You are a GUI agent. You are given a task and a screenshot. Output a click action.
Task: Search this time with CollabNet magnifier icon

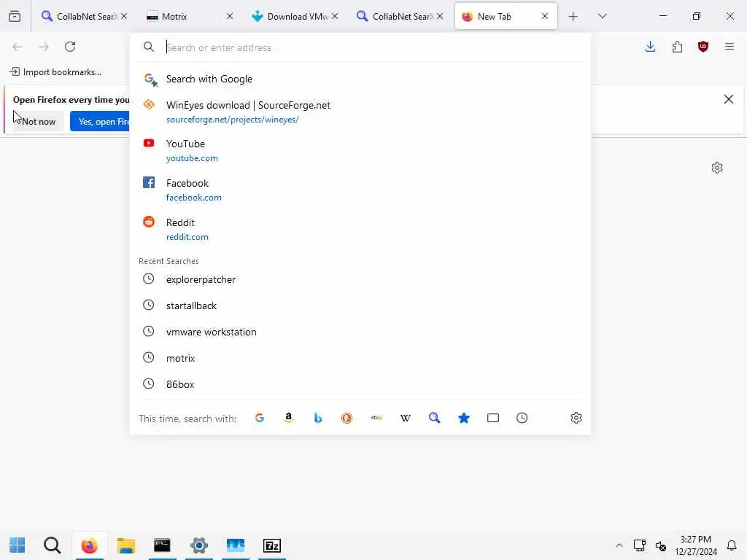pyautogui.click(x=435, y=418)
